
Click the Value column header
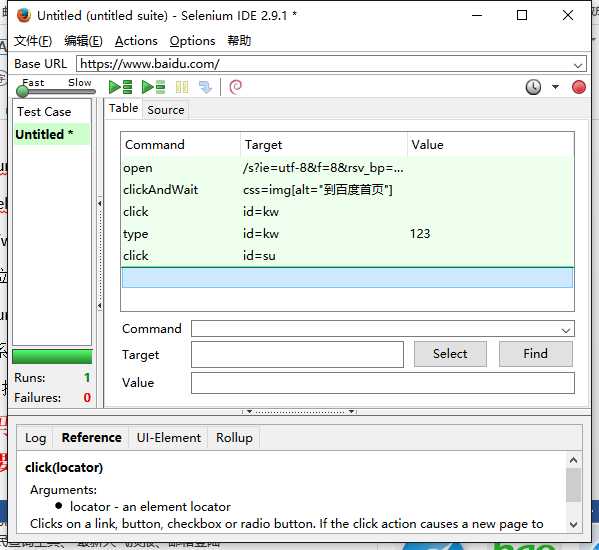(x=491, y=145)
